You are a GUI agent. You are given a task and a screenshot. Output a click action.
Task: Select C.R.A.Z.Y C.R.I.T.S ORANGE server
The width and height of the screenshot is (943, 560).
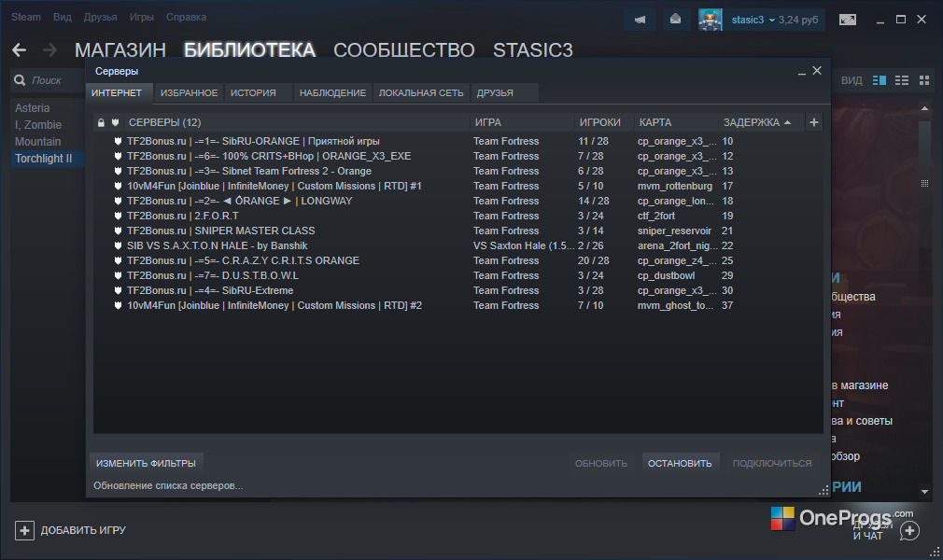click(x=458, y=261)
